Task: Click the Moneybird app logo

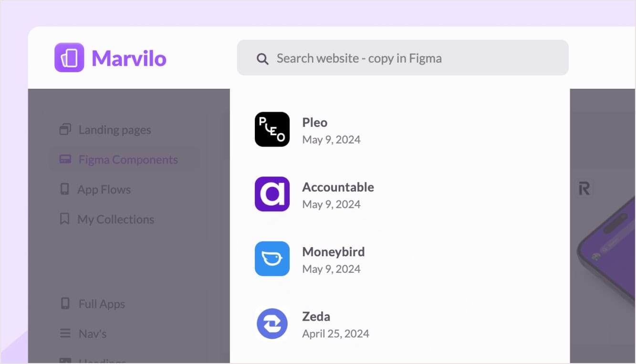Action: pyautogui.click(x=272, y=259)
